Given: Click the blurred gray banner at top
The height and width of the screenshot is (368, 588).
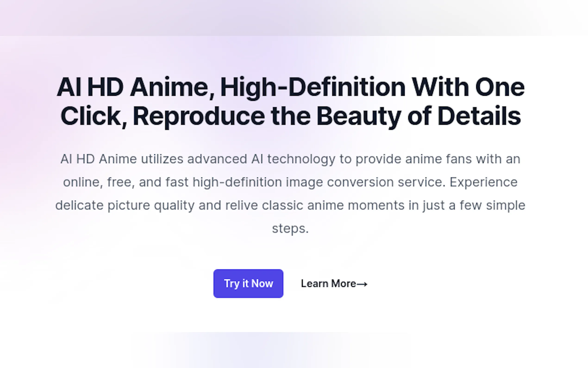Looking at the screenshot, I should (x=294, y=18).
